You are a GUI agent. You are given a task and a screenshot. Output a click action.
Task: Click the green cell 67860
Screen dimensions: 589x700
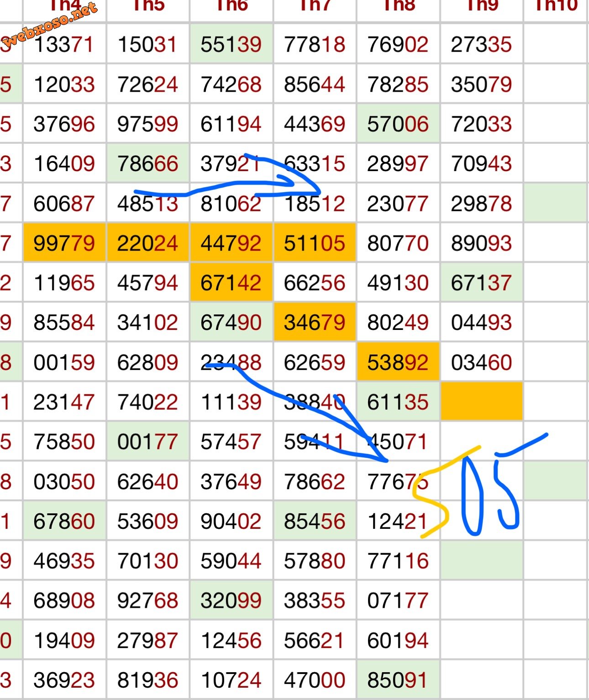64,521
